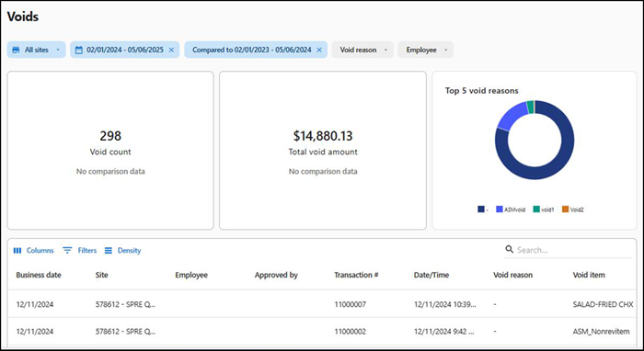Click the 12/11/2024 10:39 date/time cell
The height and width of the screenshot is (351, 644).
point(445,305)
